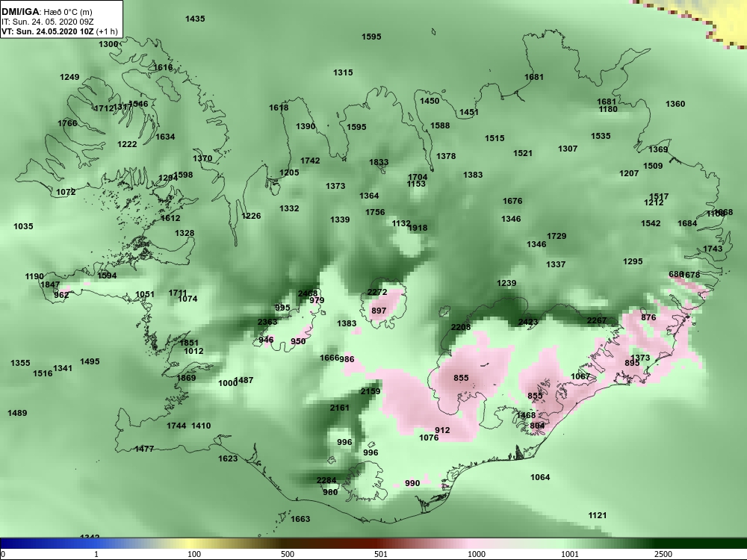Select the 1035 offshore value
Screen dimensions: 747x560
pos(23,226)
